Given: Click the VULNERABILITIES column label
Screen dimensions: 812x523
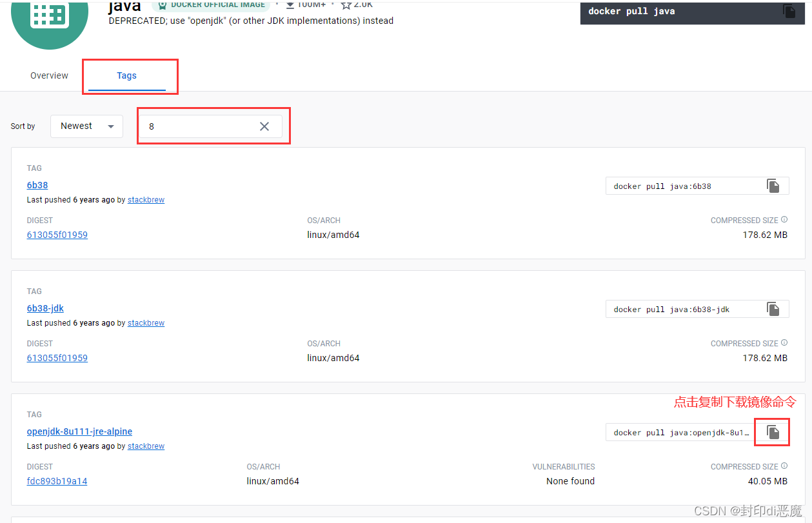Looking at the screenshot, I should 564,466.
